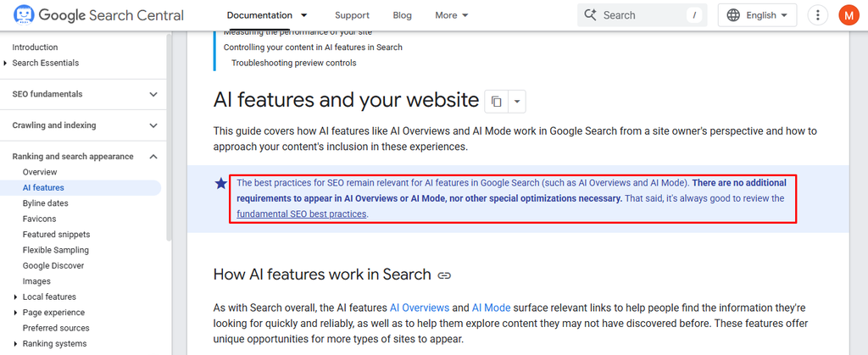
Task: Click the Search input field
Action: coord(643,15)
